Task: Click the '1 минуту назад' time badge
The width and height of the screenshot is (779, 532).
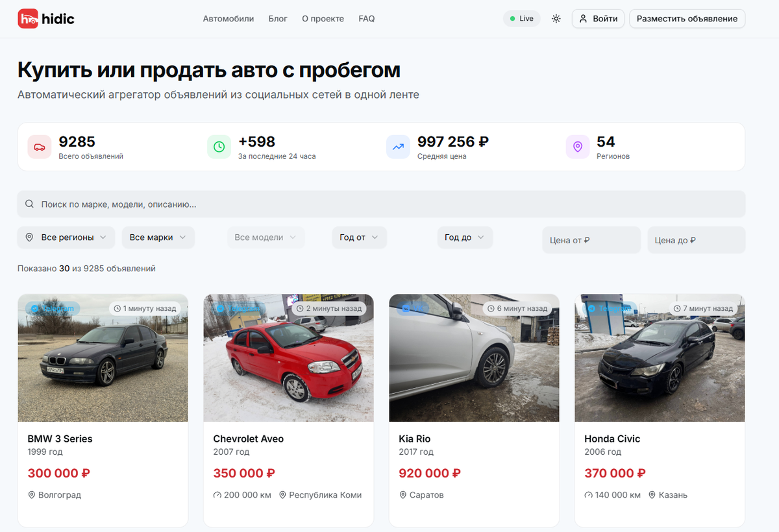Action: 145,308
